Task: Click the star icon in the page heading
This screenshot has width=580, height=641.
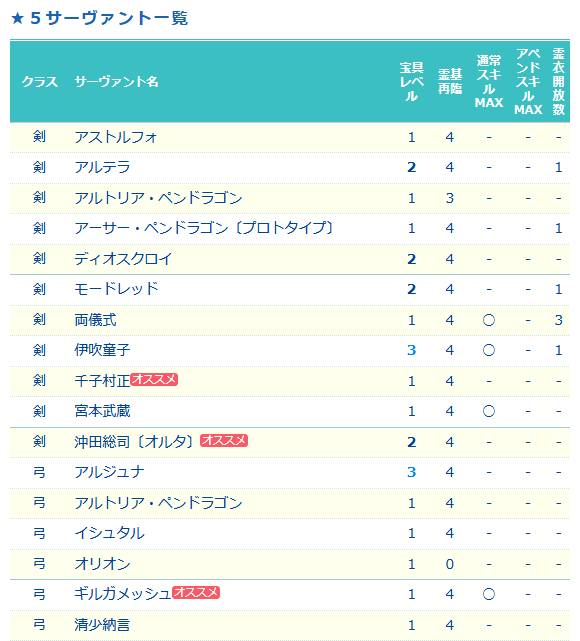Action: click(17, 18)
